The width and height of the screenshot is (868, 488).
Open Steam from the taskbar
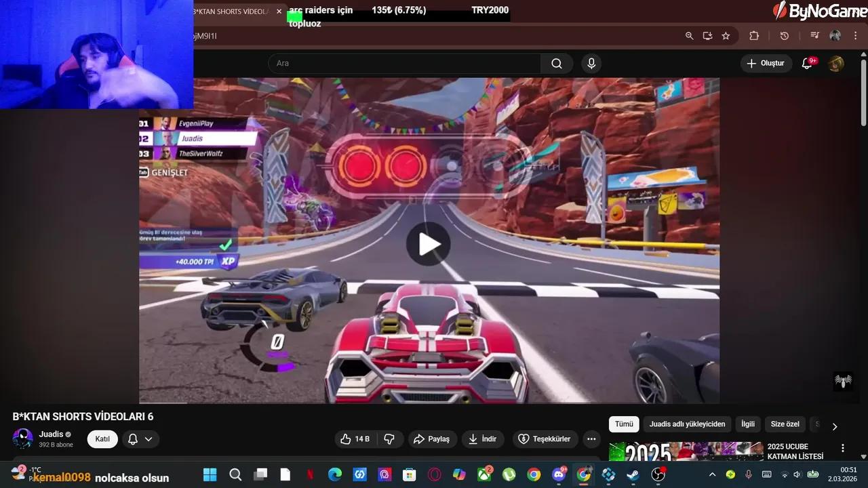point(633,475)
